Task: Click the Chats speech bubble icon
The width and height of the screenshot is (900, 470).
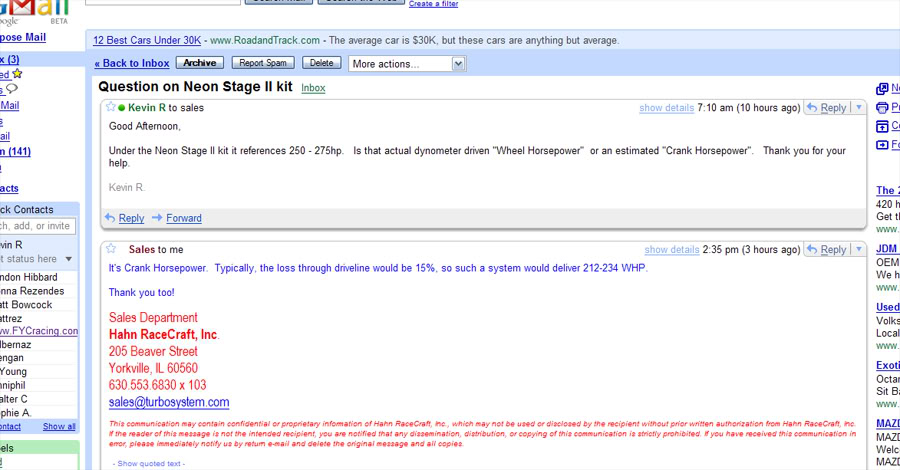Action: point(12,88)
